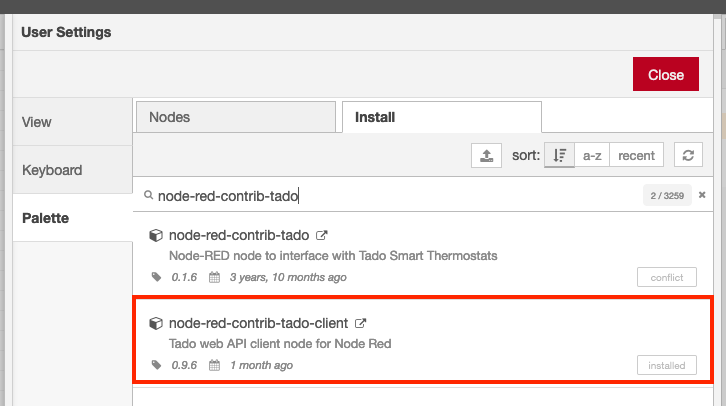Click the node-red-contrib-tado-client package cube icon
This screenshot has height=406, width=726.
click(x=155, y=324)
